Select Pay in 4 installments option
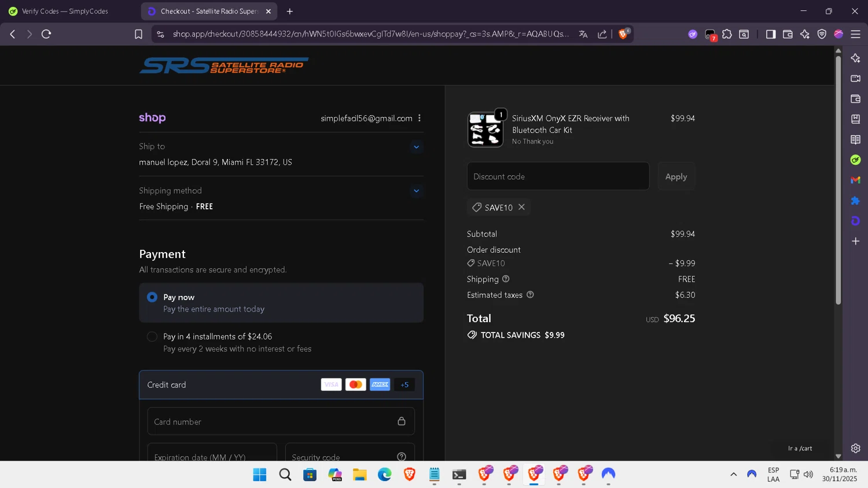 click(152, 337)
